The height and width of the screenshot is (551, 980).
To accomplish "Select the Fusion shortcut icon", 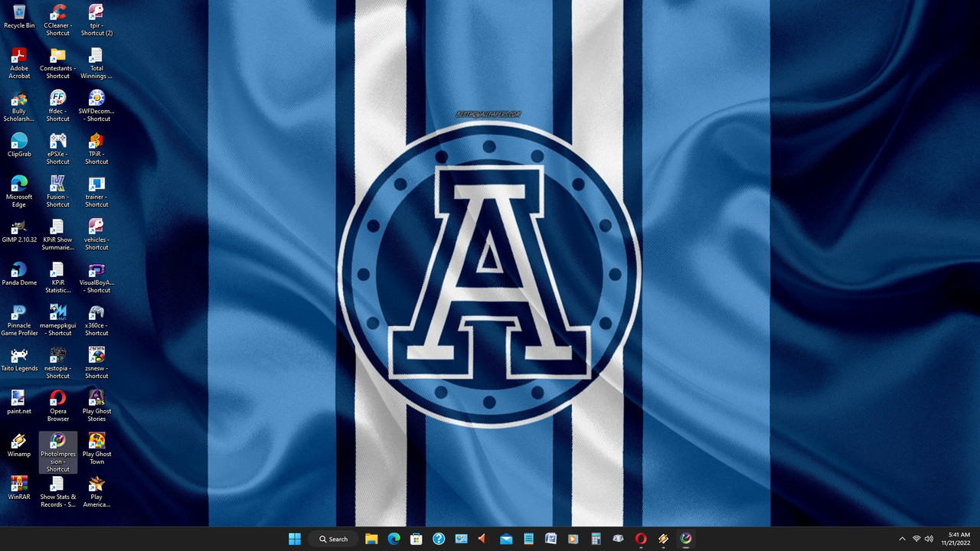I will [57, 192].
